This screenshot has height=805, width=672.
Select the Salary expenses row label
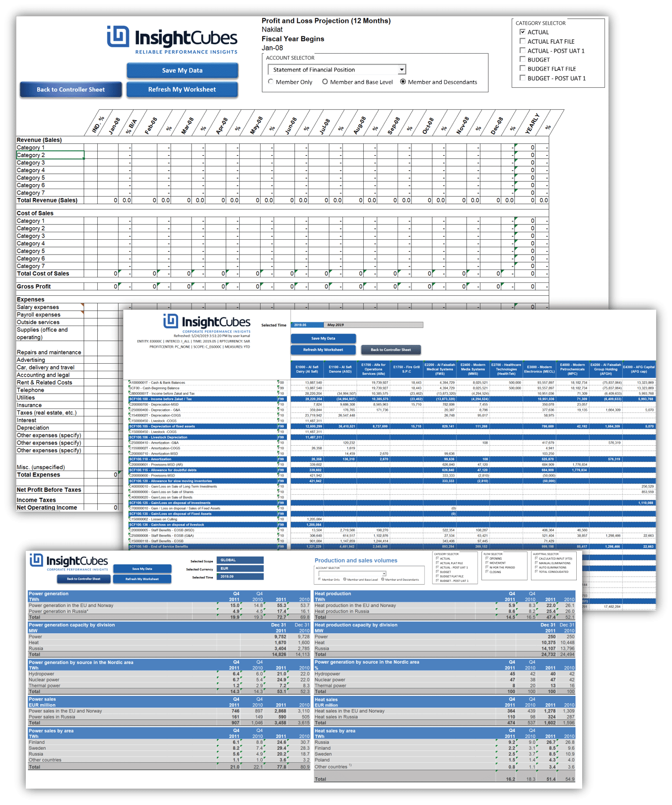pos(38,307)
